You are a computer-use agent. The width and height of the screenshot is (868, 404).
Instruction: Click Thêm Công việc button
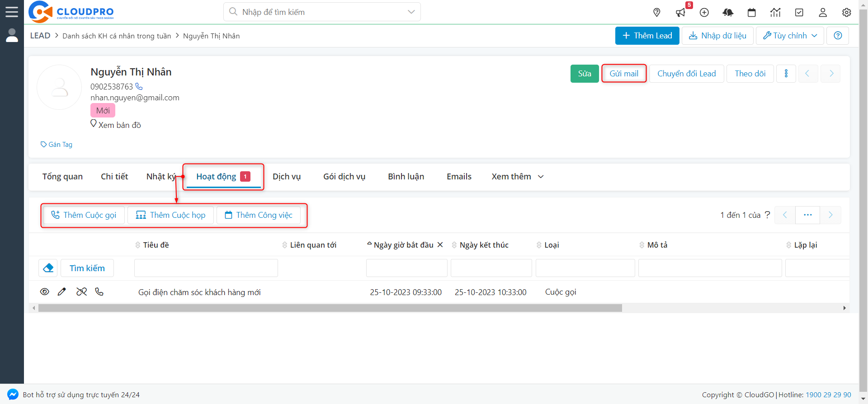click(x=259, y=215)
